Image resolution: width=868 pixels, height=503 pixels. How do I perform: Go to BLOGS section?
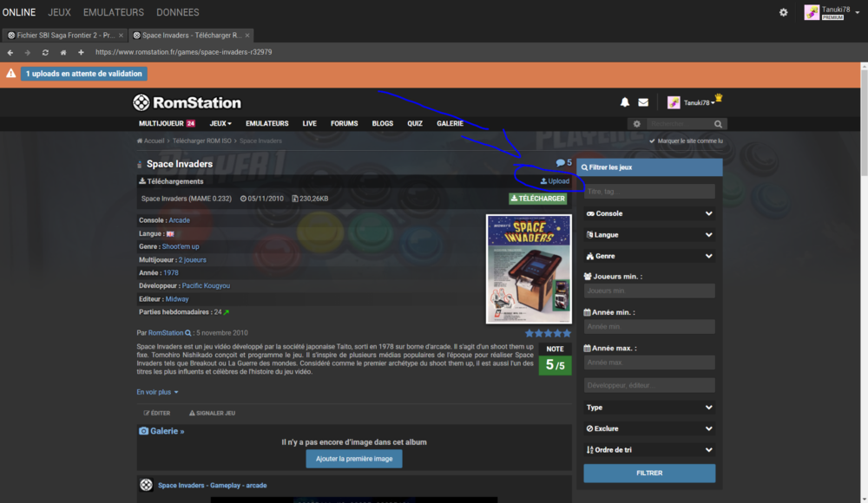coord(383,124)
